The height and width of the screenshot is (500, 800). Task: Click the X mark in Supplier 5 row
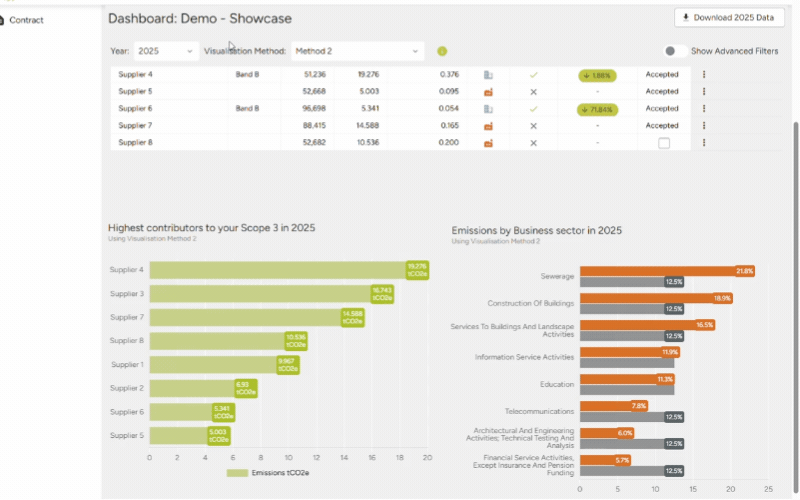tap(533, 92)
